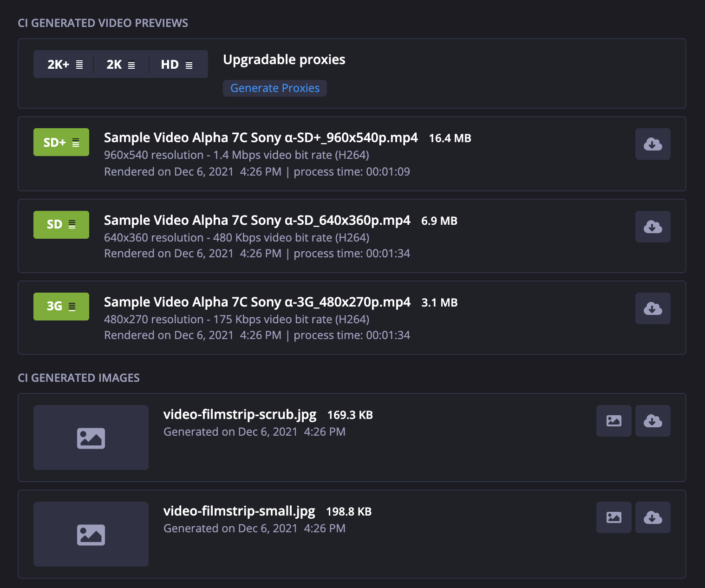The height and width of the screenshot is (588, 705).
Task: Download the SD 640x360p video preview
Action: (x=653, y=227)
